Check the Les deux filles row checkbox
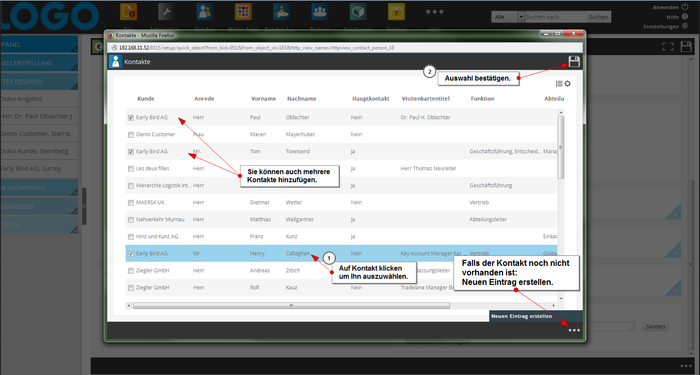 pos(131,169)
